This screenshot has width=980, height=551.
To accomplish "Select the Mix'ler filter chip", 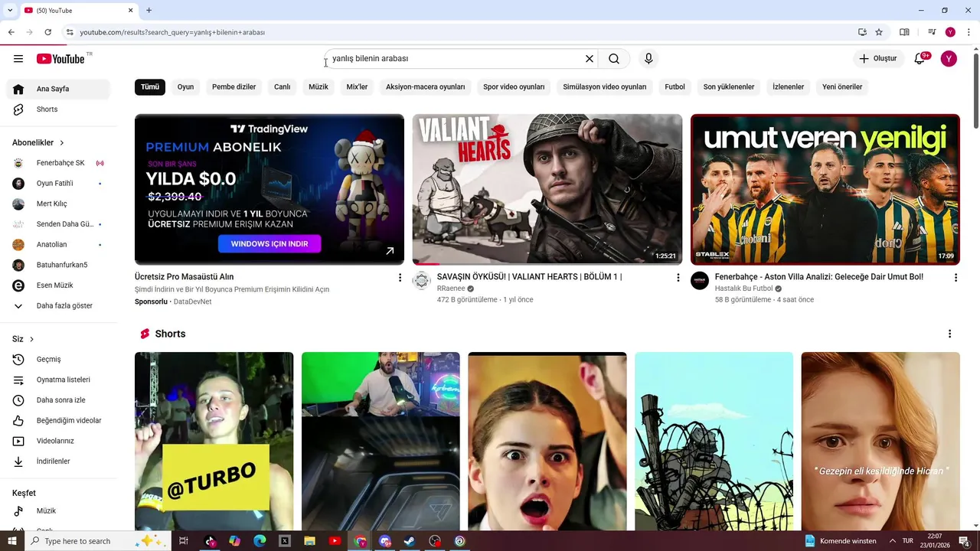I will pos(358,87).
